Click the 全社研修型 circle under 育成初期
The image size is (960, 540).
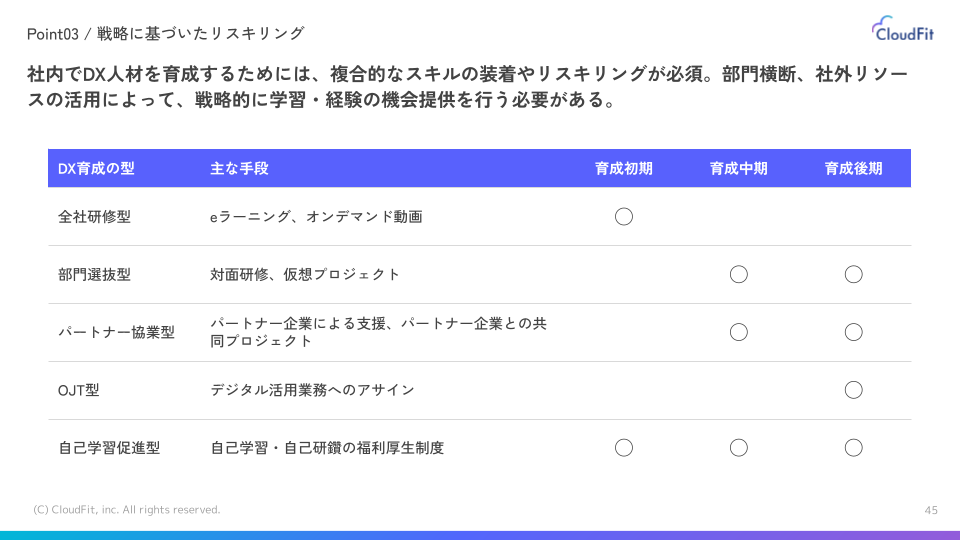tap(624, 216)
